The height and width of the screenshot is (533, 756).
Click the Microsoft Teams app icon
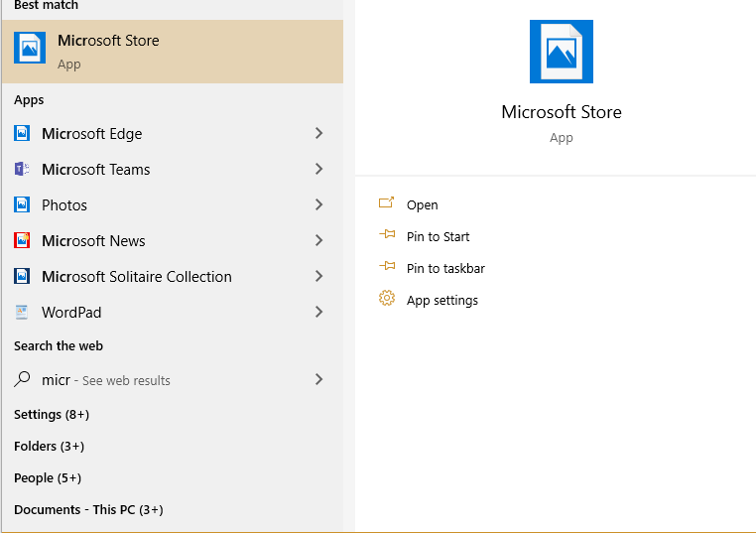tap(22, 169)
